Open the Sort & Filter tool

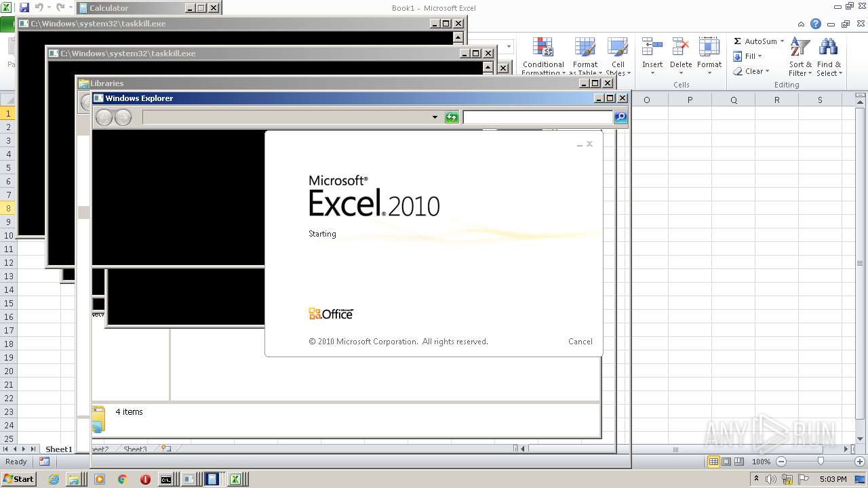(800, 56)
